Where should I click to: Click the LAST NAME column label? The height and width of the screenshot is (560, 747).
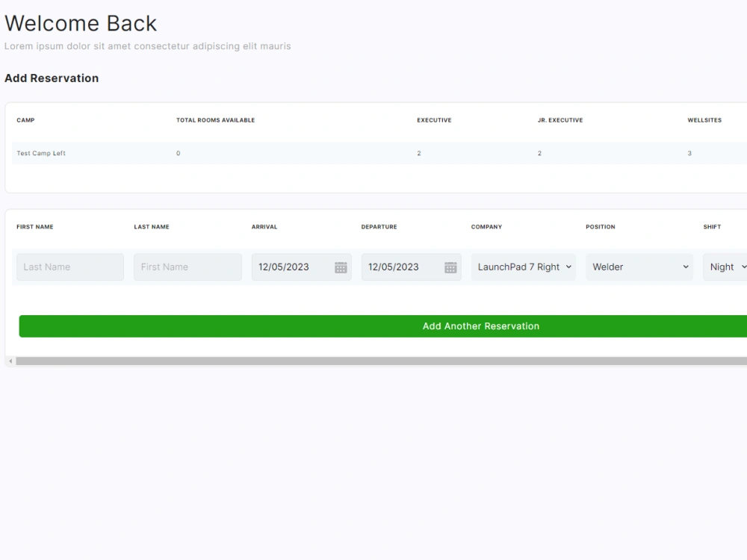coord(152,227)
